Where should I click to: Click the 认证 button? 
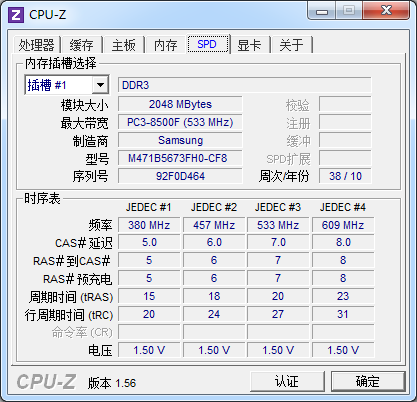(x=287, y=382)
